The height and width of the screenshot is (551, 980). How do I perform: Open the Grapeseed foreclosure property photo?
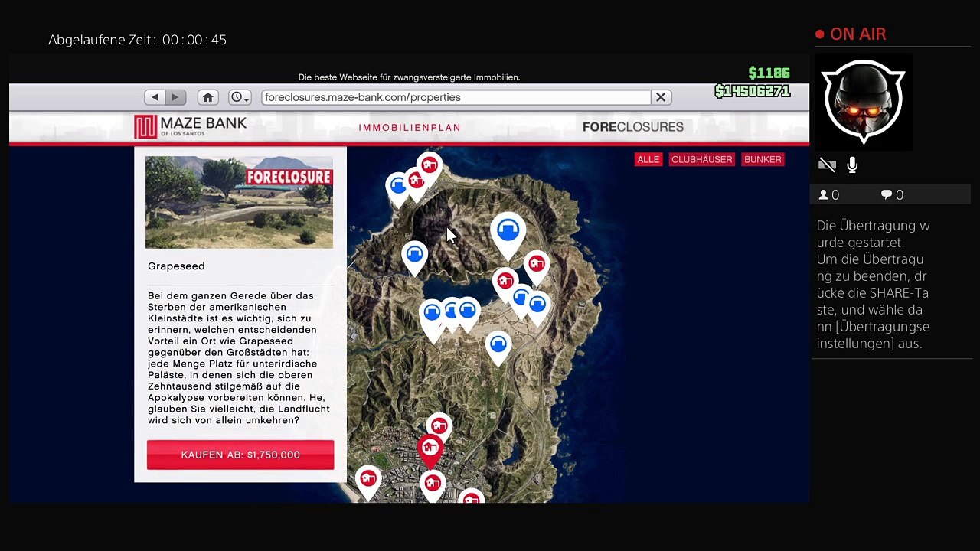click(239, 202)
